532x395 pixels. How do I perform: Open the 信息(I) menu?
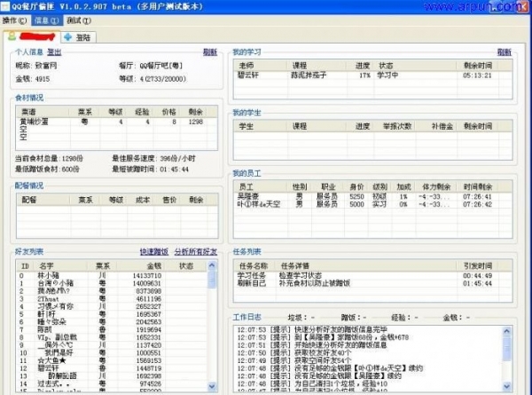[46, 20]
